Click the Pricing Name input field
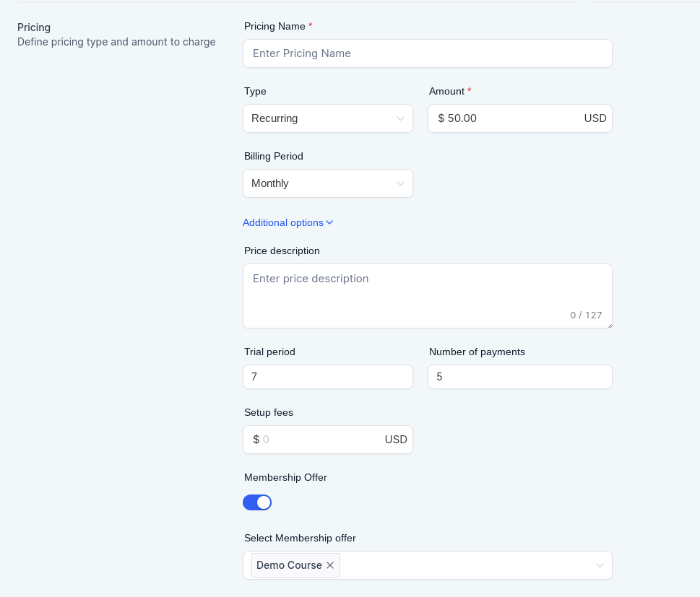This screenshot has height=597, width=700. (428, 53)
